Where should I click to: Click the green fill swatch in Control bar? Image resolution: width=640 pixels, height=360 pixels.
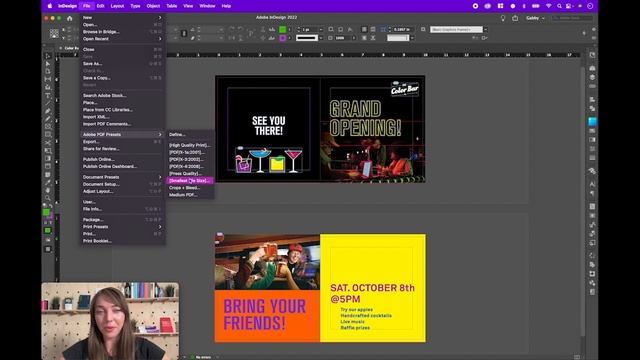282,29
